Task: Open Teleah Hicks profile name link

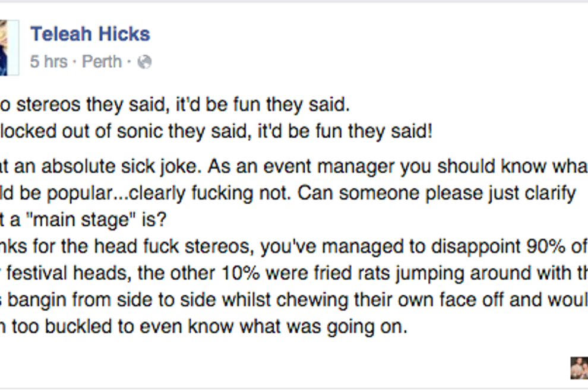Action: click(x=90, y=34)
